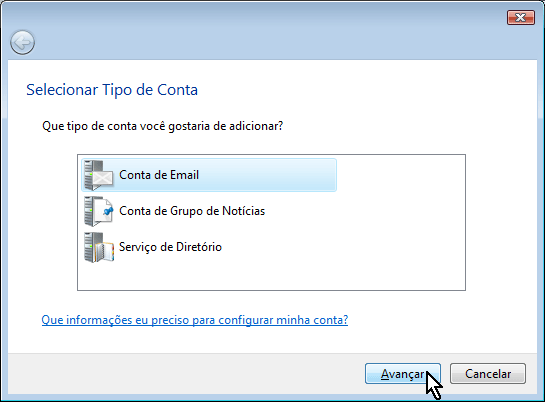Click the Selecionar Tipo de Conta heading
Viewport: 546px width, 402px height.
[x=112, y=90]
